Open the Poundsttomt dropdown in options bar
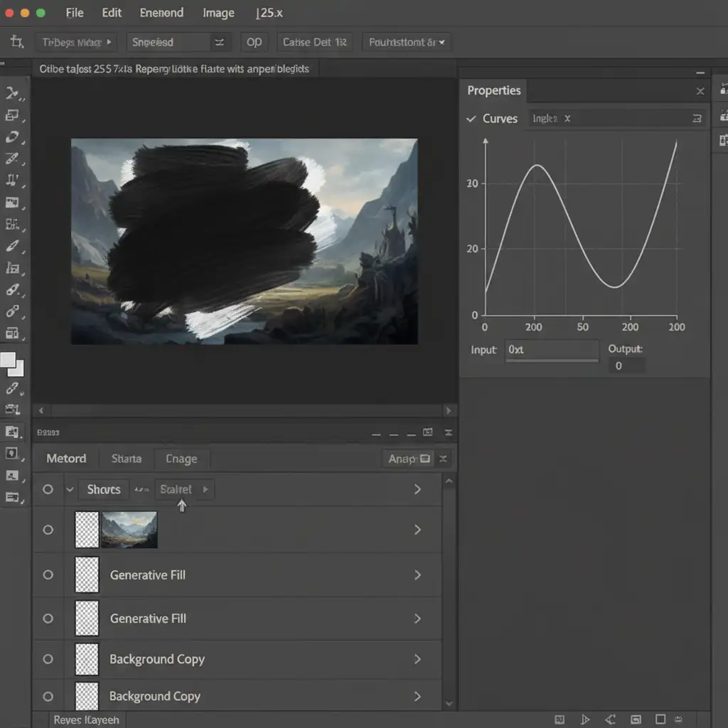728x728 pixels. click(407, 43)
